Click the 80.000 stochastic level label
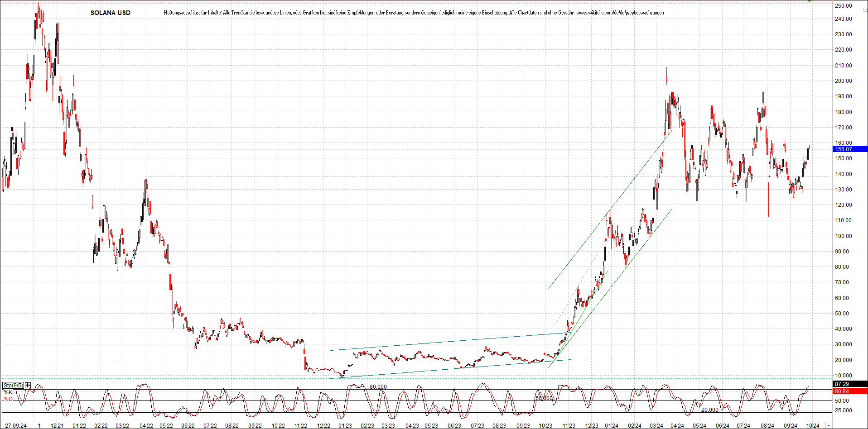868x429 pixels. [x=378, y=387]
